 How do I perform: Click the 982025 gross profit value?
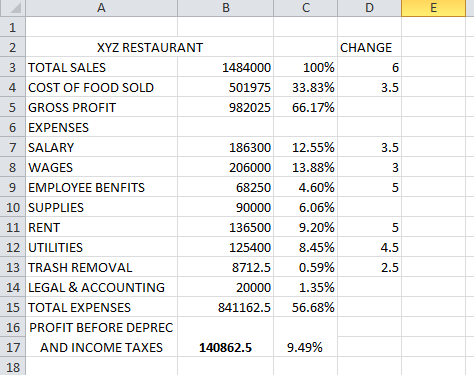pos(226,107)
